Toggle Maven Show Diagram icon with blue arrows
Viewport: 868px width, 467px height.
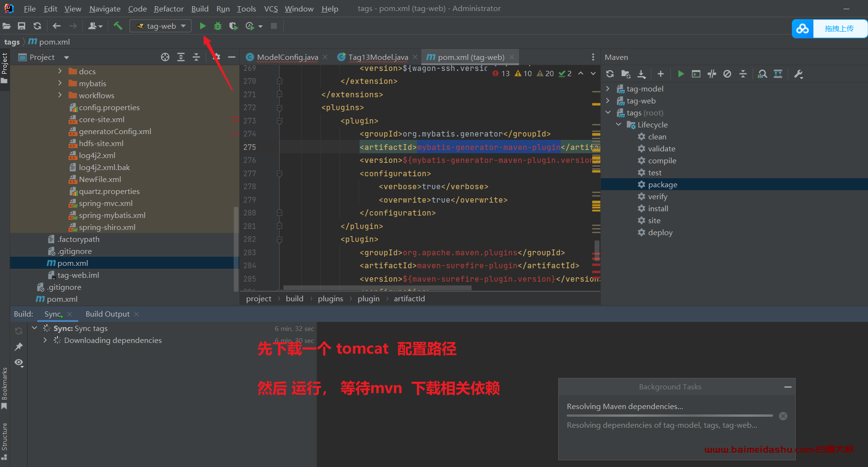(778, 74)
